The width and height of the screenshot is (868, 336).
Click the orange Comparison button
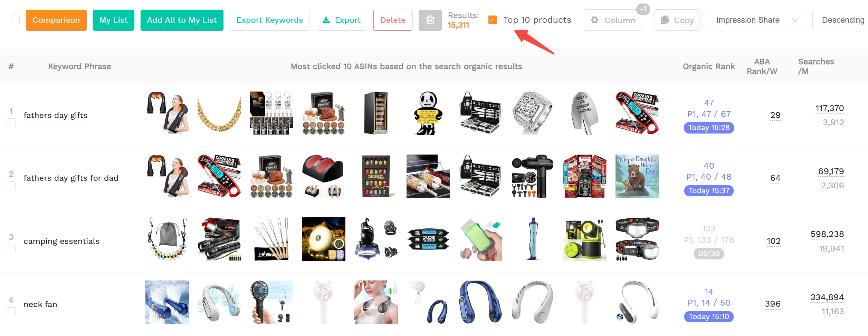(56, 20)
